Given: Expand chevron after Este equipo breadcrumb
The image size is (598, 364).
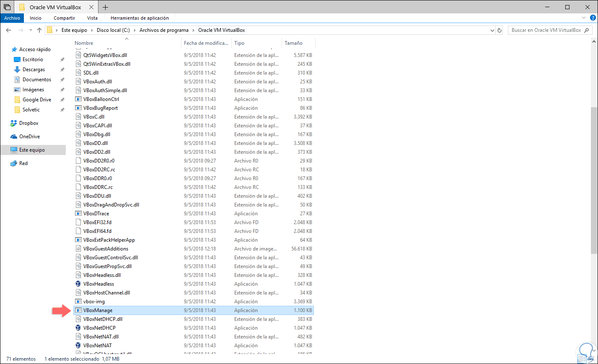Looking at the screenshot, I should (x=92, y=30).
